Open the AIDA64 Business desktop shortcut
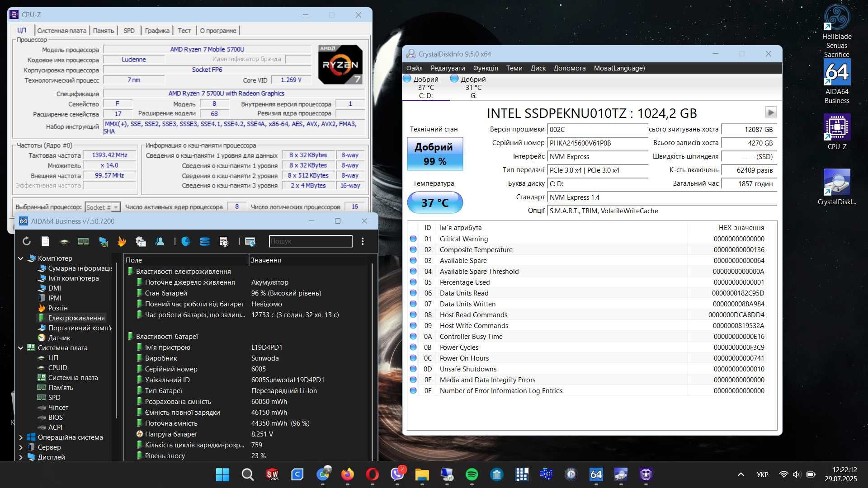 837,82
